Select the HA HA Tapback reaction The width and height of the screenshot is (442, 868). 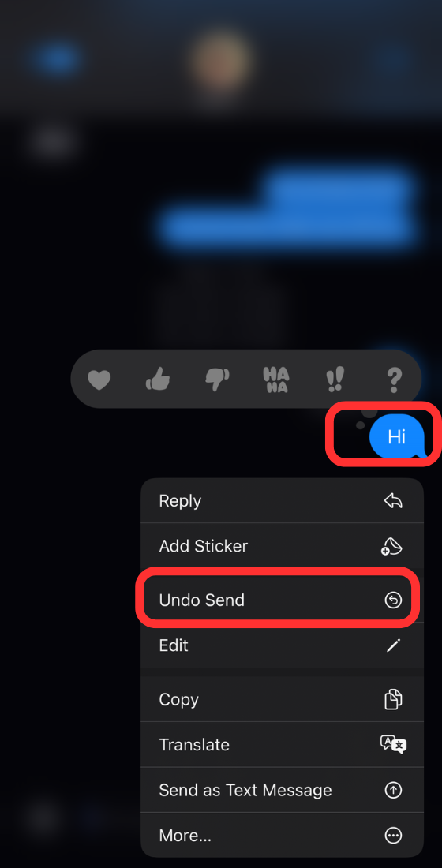pos(275,380)
